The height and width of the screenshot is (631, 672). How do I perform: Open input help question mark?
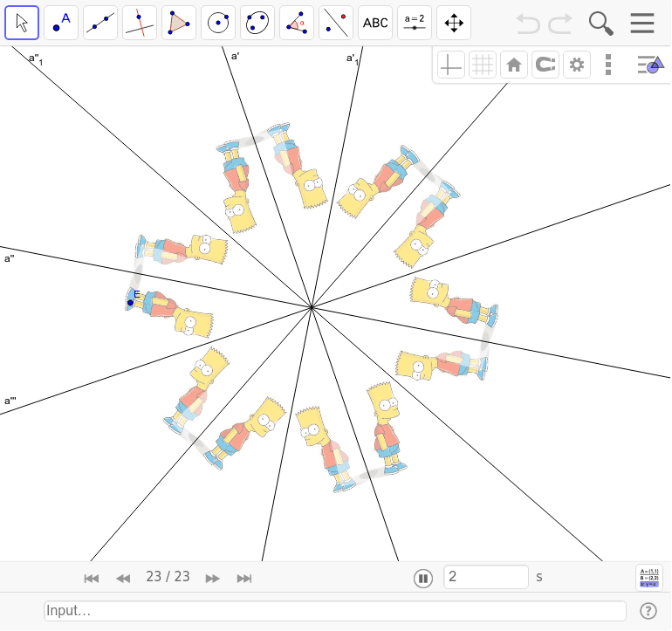(x=648, y=611)
